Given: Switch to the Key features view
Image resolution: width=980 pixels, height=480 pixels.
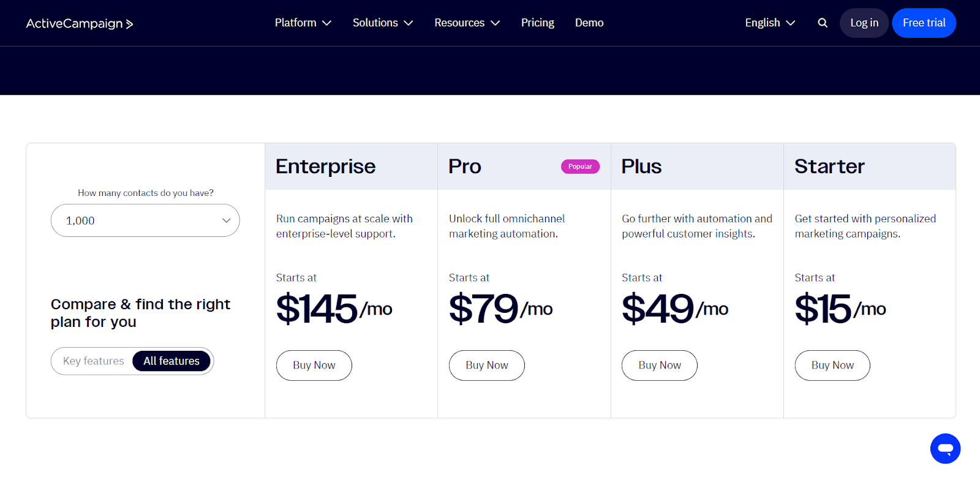Looking at the screenshot, I should (x=92, y=361).
